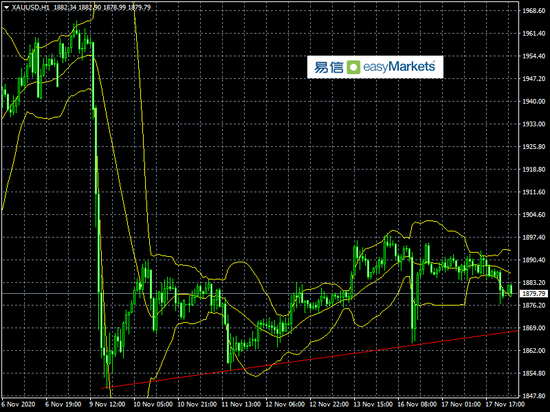The width and height of the screenshot is (550, 412).
Task: Click the 1890.40 price axis label
Action: 534,260
